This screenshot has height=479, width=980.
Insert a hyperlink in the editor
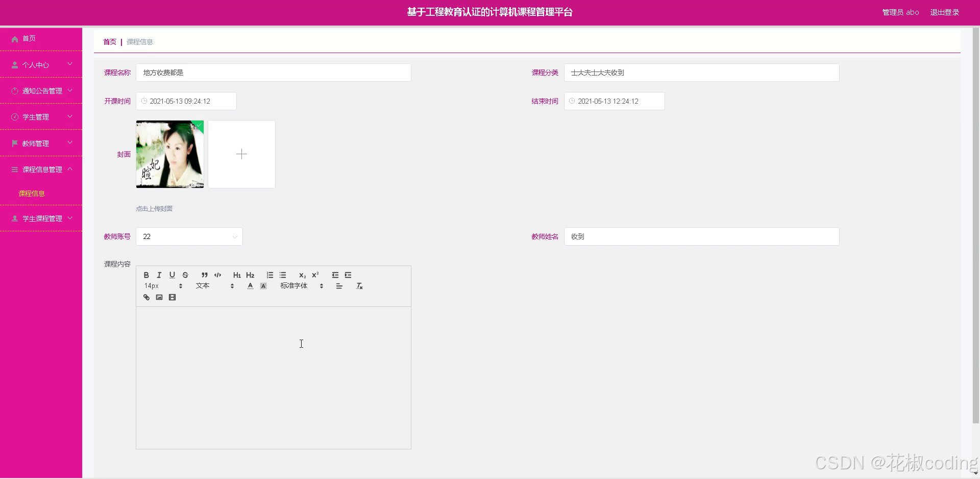[146, 297]
